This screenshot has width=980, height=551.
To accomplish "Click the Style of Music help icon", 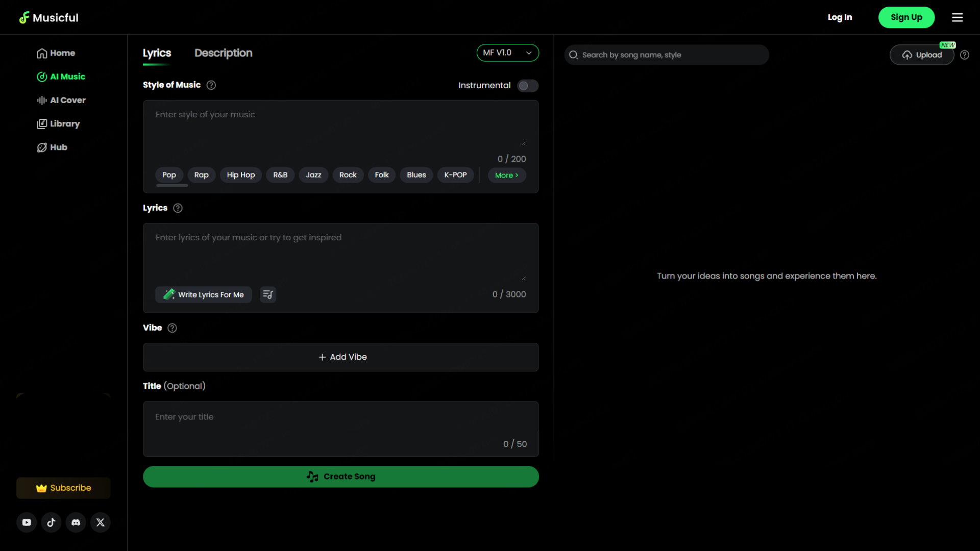I will [x=211, y=85].
